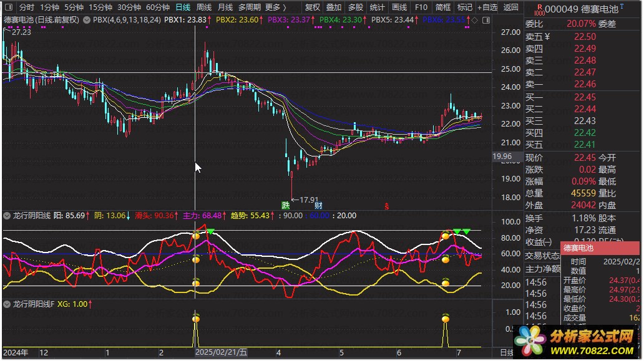
Task: Toggle the left sidebar panel icon
Action: click(8, 7)
